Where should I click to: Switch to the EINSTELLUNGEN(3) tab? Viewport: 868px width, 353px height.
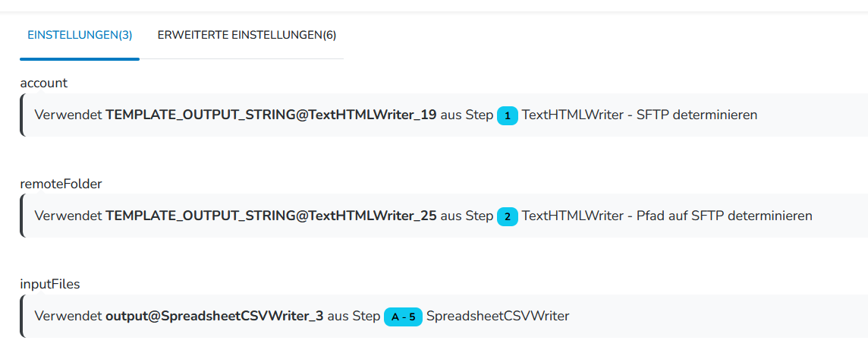point(80,35)
